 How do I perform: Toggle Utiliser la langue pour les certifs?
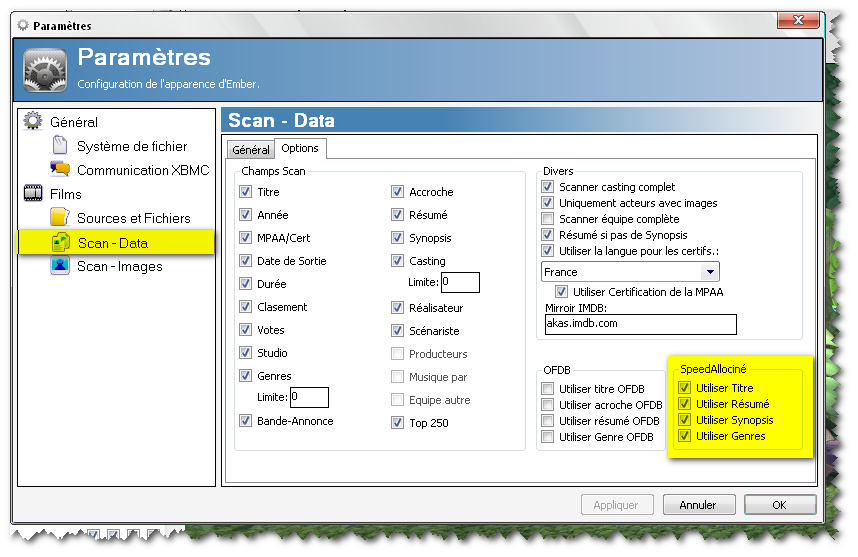(x=547, y=251)
